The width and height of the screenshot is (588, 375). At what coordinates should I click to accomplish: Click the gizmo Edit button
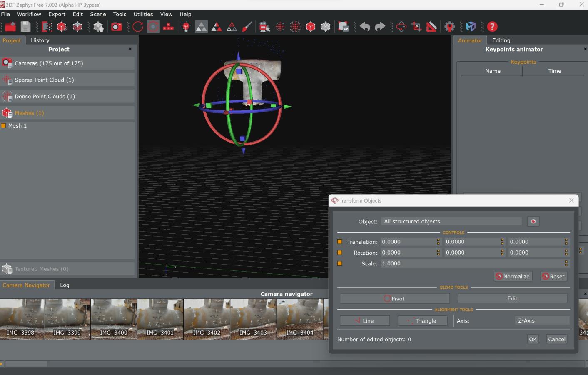click(x=512, y=298)
